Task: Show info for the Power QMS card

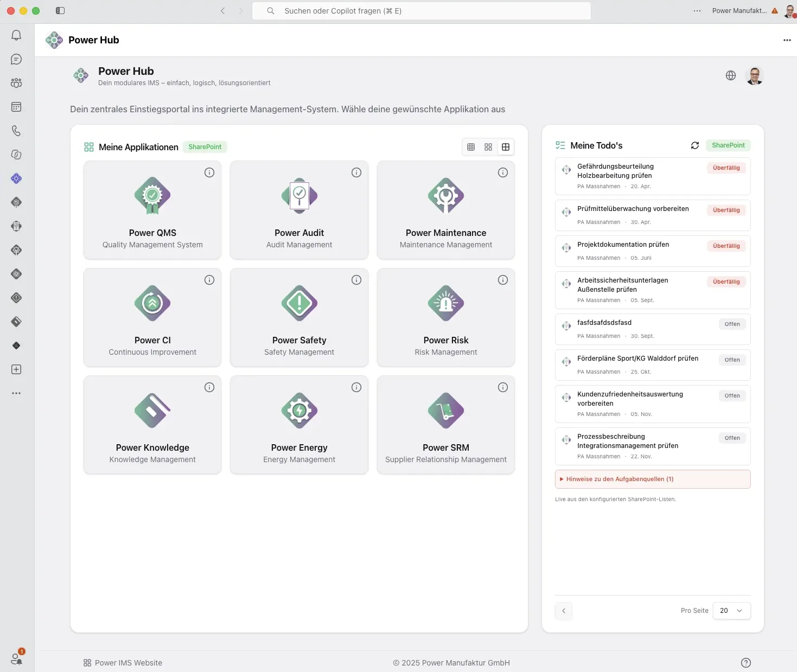Action: pos(209,172)
